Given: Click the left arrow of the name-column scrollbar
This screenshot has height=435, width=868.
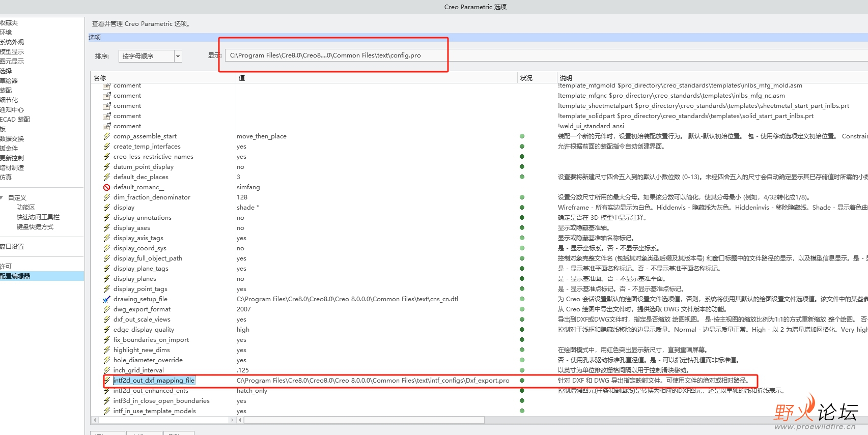Looking at the screenshot, I should [x=94, y=420].
